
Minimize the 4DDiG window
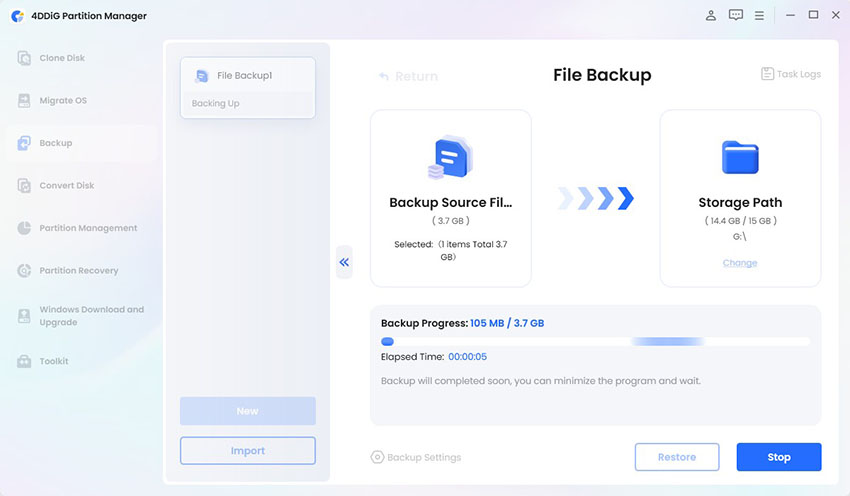click(x=790, y=15)
